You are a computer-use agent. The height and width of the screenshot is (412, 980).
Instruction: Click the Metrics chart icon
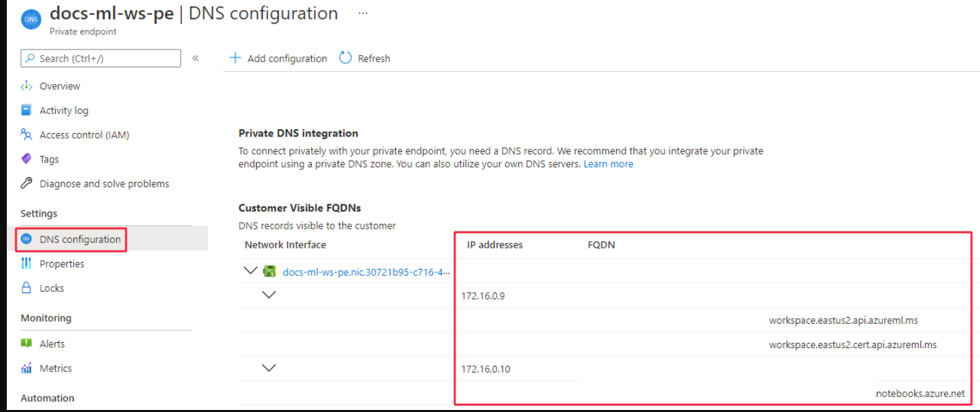click(x=26, y=368)
